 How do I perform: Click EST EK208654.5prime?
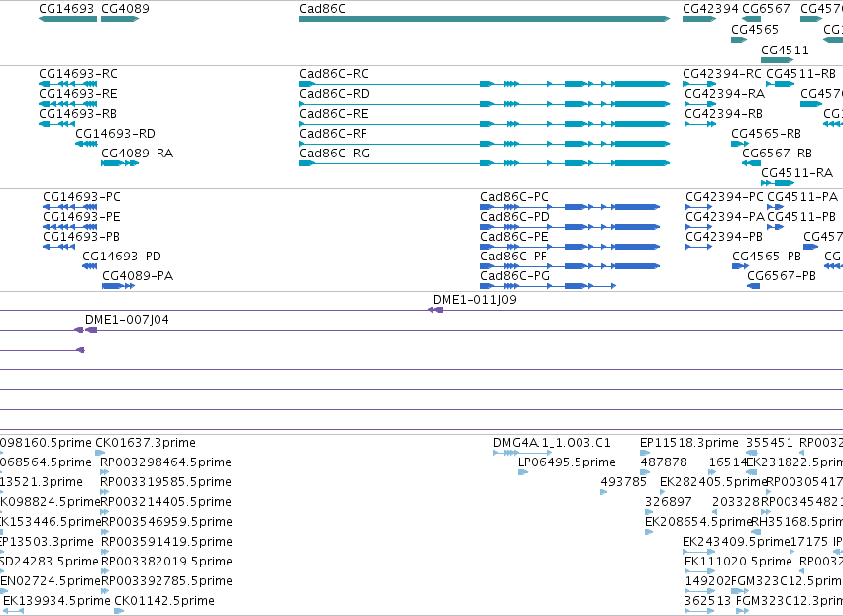tap(649, 532)
